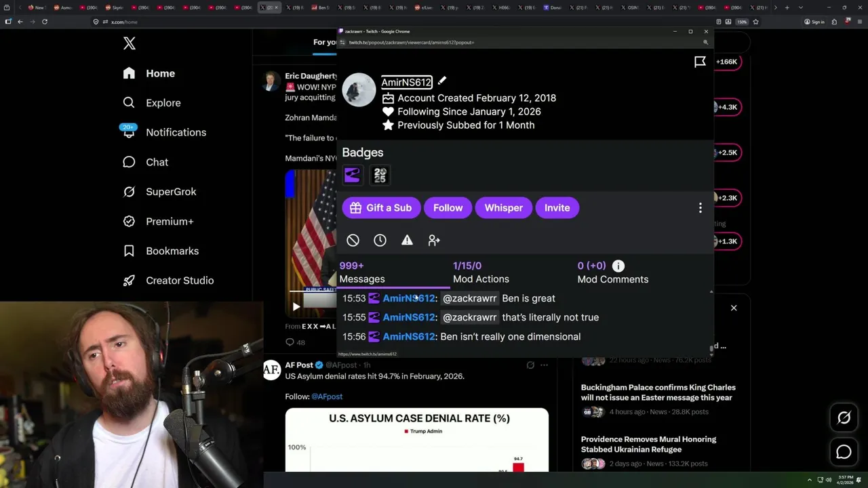Click the Premium+ verified badge icon

[x=129, y=222]
